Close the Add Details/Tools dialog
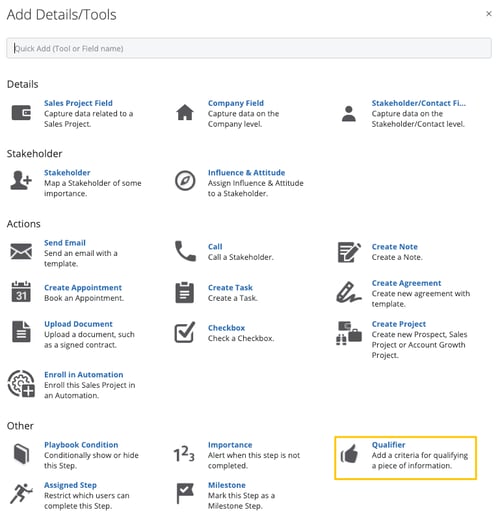Image resolution: width=500 pixels, height=532 pixels. point(489,14)
